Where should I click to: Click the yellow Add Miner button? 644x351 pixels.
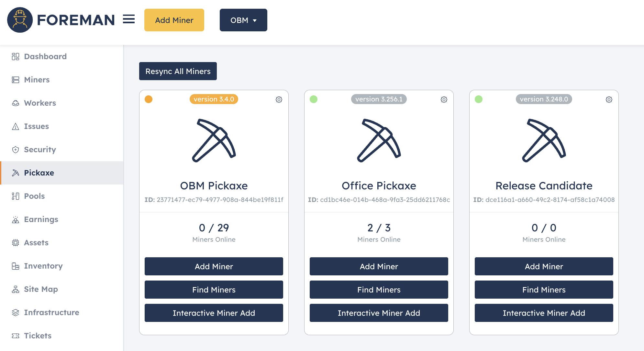pyautogui.click(x=174, y=20)
